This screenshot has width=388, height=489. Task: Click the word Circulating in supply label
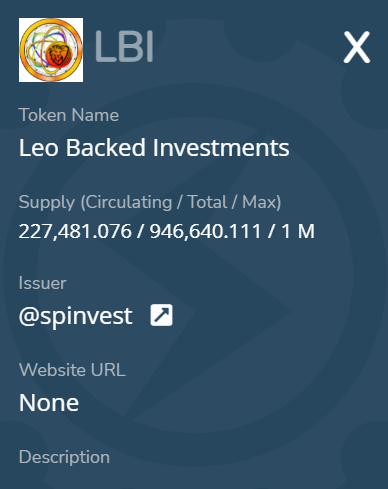point(128,202)
